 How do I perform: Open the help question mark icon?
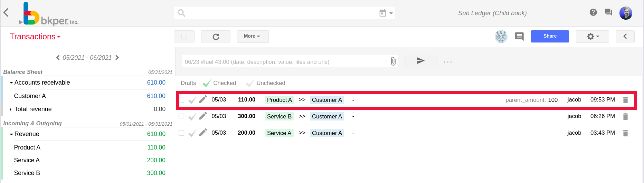593,12
